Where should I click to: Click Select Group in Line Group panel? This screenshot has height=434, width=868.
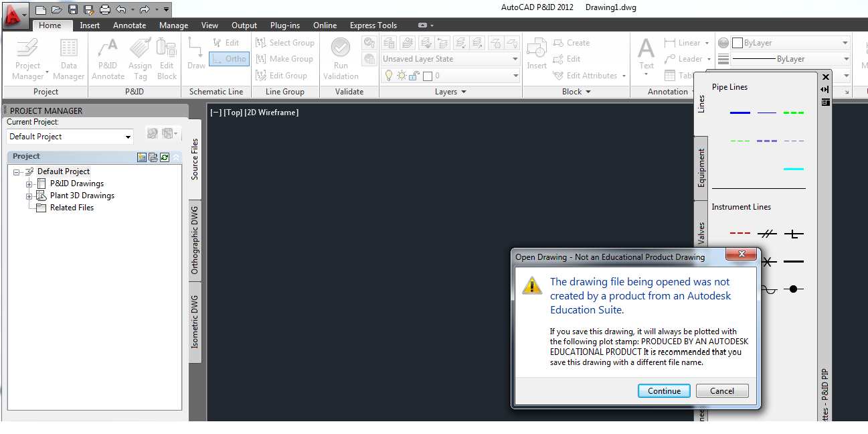286,42
